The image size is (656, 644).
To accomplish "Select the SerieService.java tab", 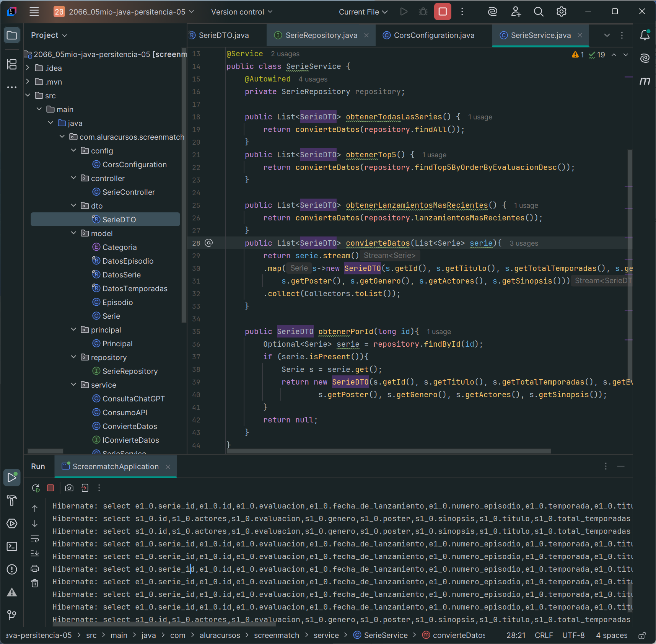I will pyautogui.click(x=540, y=35).
